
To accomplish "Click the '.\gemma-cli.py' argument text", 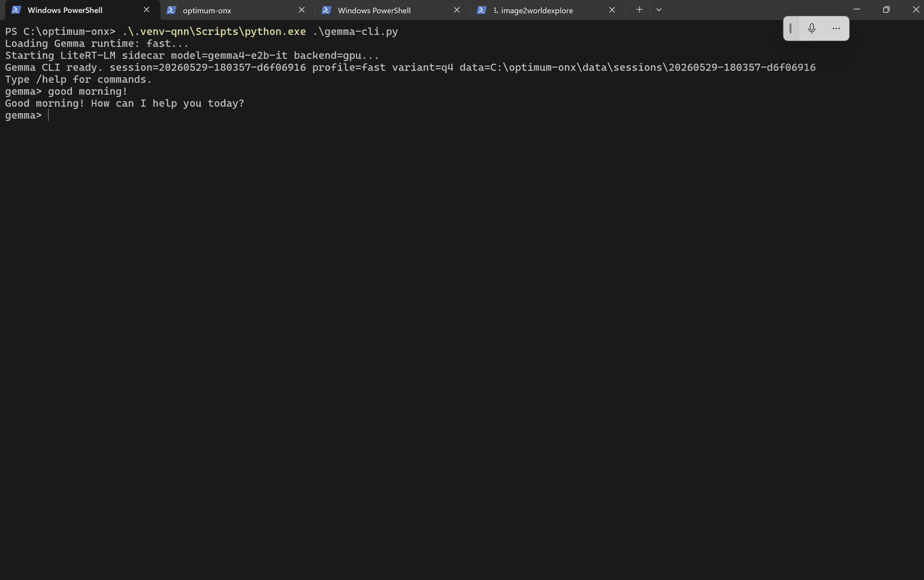I will (355, 32).
